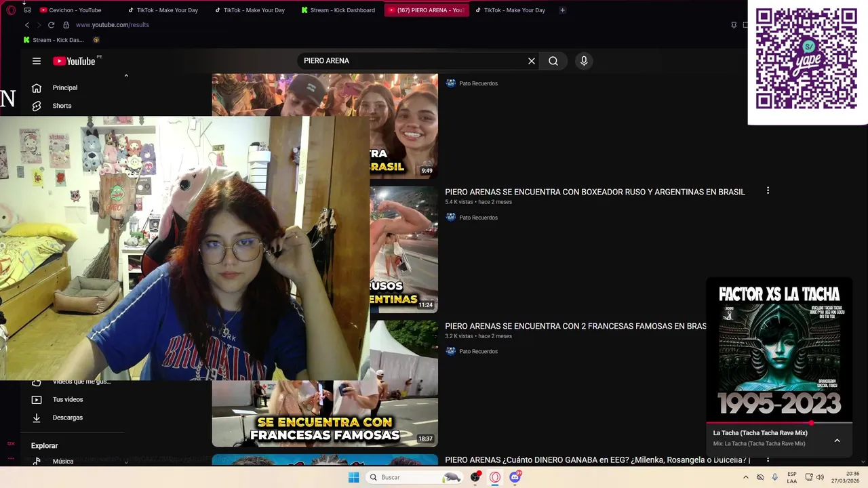
Task: Open video 2 FRANCESAS FAMOSAS EN BRASIL
Action: tap(576, 326)
